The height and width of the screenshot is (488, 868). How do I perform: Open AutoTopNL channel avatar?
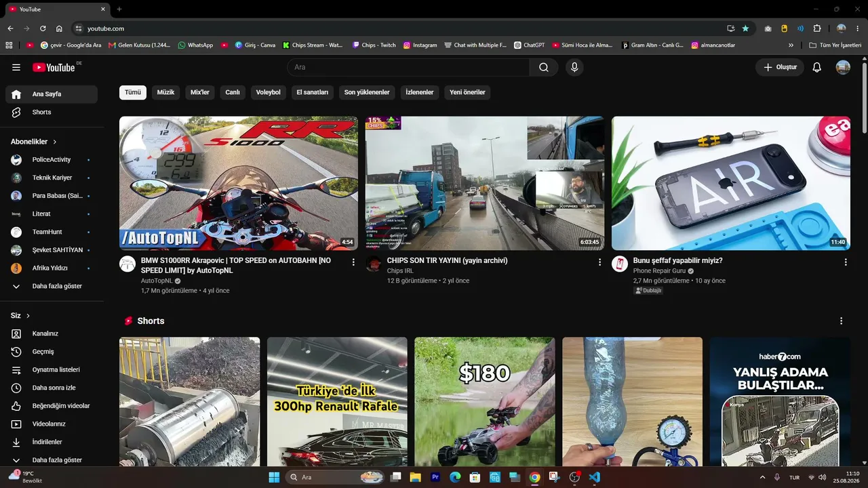pyautogui.click(x=127, y=264)
